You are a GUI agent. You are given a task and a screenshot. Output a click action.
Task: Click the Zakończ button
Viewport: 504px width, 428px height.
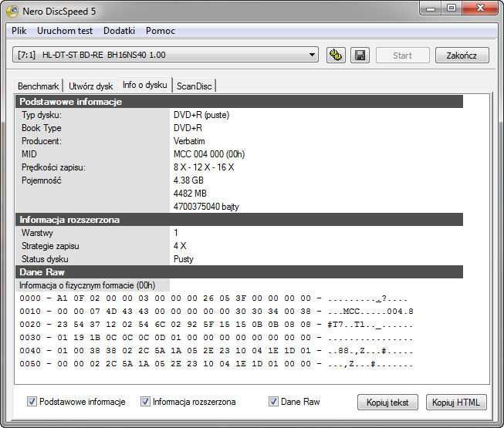462,56
